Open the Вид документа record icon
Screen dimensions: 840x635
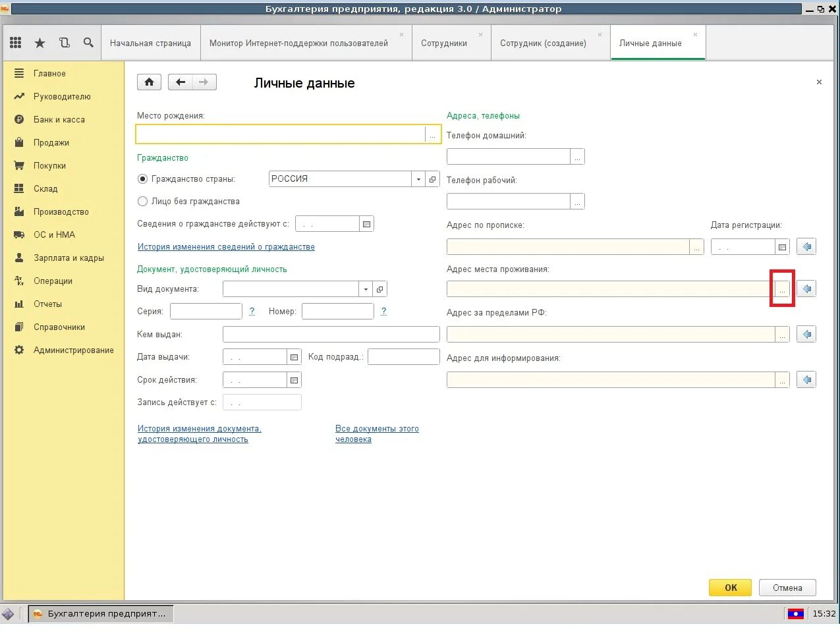click(380, 289)
